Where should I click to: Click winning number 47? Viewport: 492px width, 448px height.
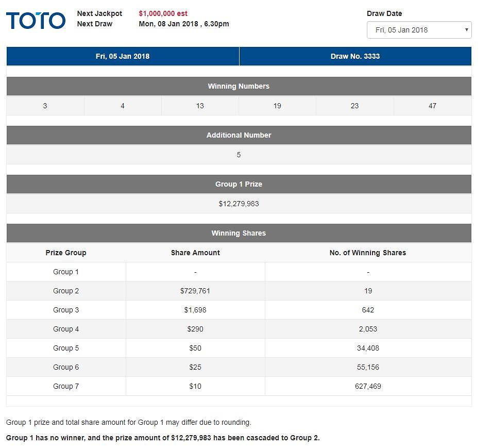(x=432, y=106)
